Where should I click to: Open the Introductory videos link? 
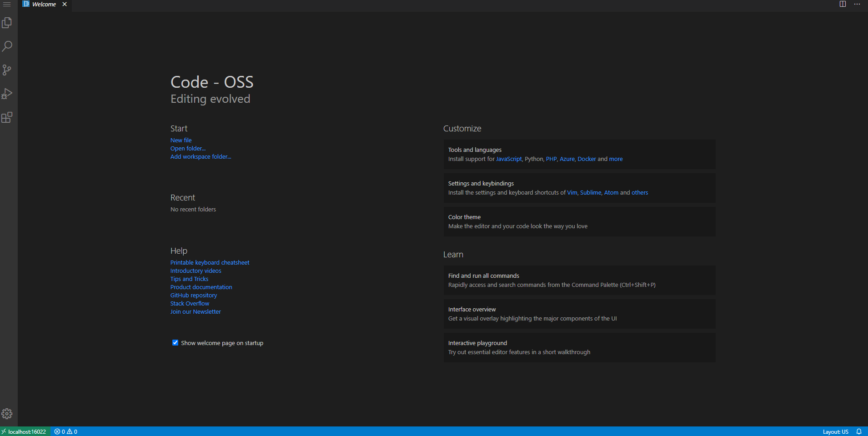tap(196, 271)
